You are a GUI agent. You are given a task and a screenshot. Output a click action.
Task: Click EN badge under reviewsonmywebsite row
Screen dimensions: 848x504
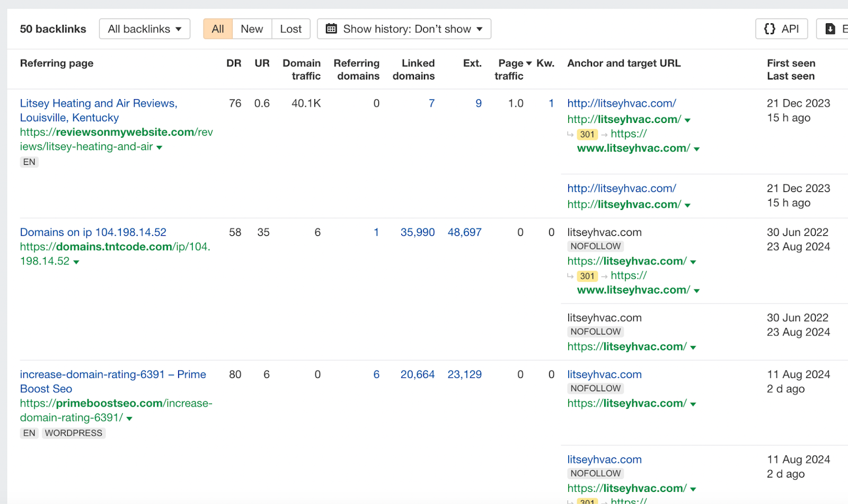coord(29,162)
